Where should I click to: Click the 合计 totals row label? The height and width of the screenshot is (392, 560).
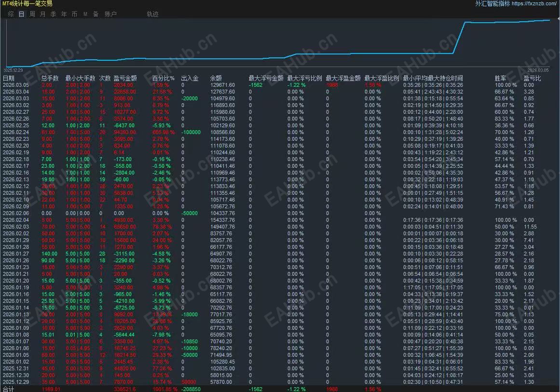coord(8,389)
